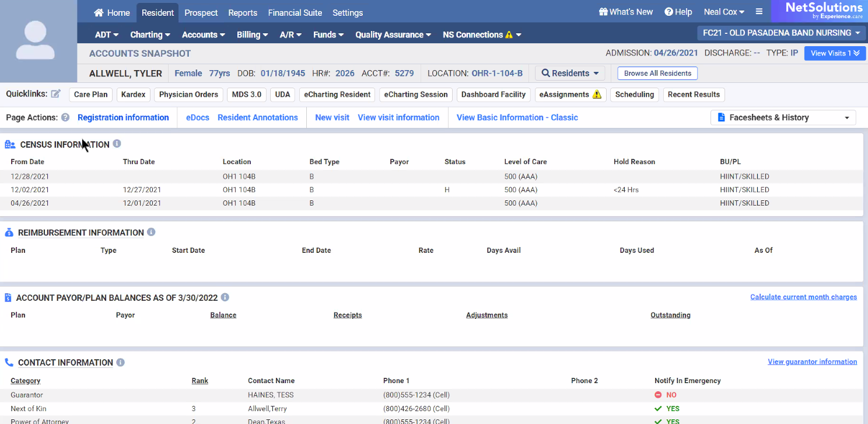The image size is (868, 424).
Task: Open the Help menu in the top bar
Action: (x=678, y=12)
